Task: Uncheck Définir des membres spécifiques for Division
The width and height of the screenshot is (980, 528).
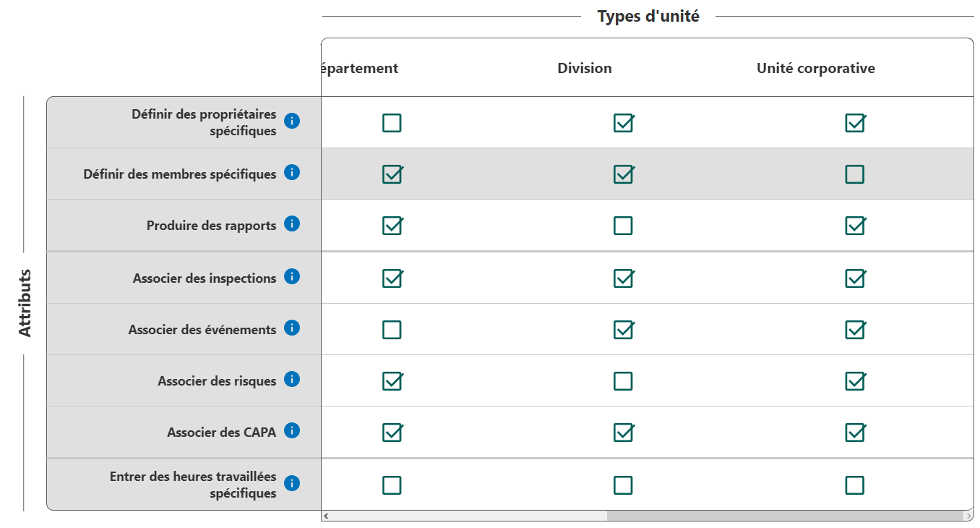Action: [x=623, y=174]
